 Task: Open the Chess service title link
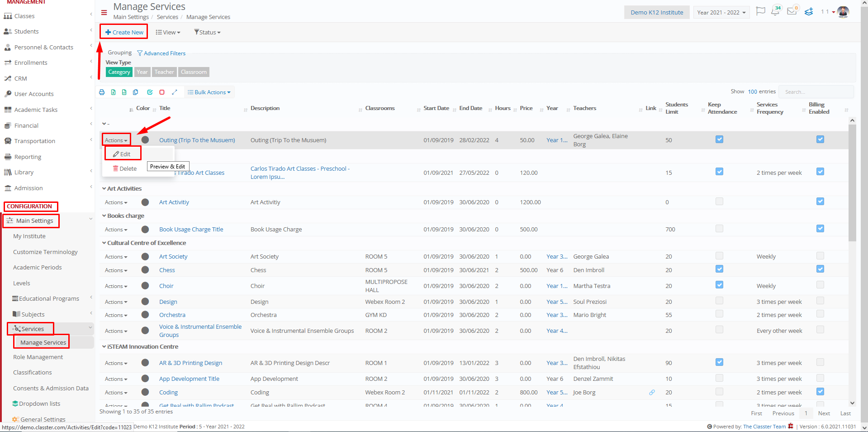[x=167, y=270]
